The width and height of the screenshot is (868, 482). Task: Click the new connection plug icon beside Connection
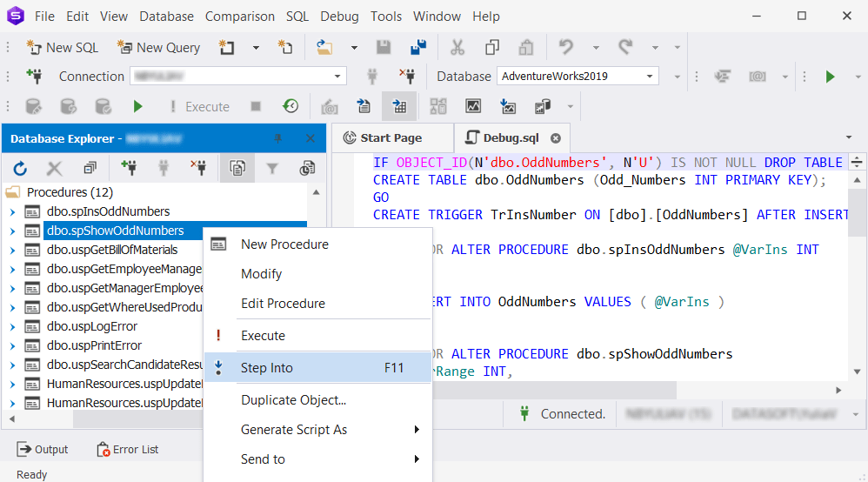pyautogui.click(x=34, y=77)
